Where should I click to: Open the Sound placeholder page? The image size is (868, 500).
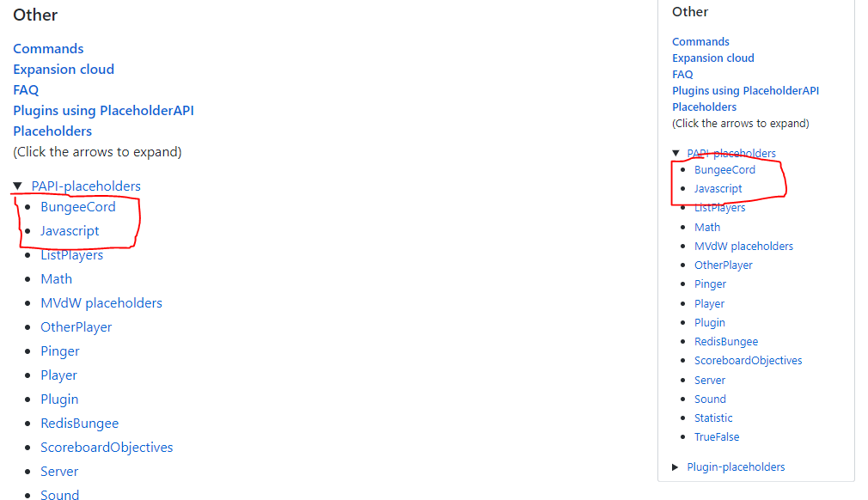pos(59,495)
